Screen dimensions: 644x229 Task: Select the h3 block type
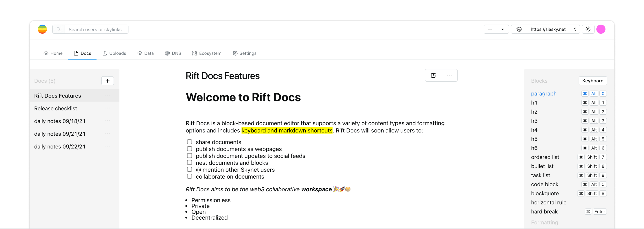click(x=568, y=121)
